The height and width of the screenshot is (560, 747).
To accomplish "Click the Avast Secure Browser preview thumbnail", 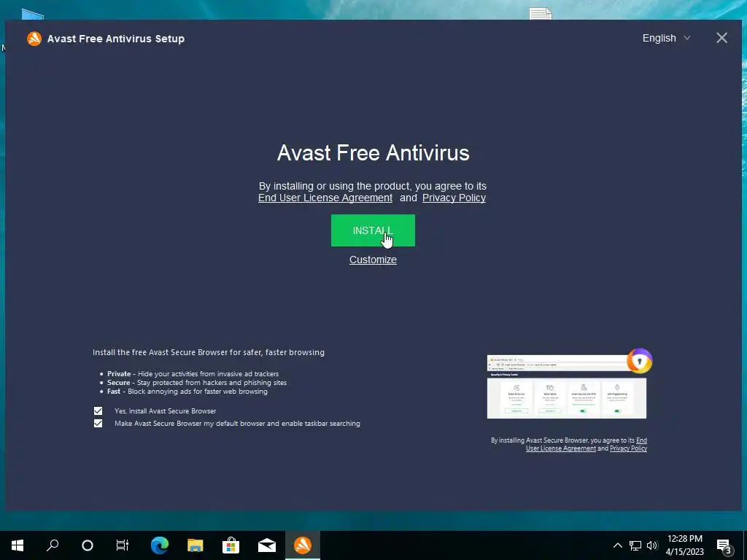I will (566, 386).
